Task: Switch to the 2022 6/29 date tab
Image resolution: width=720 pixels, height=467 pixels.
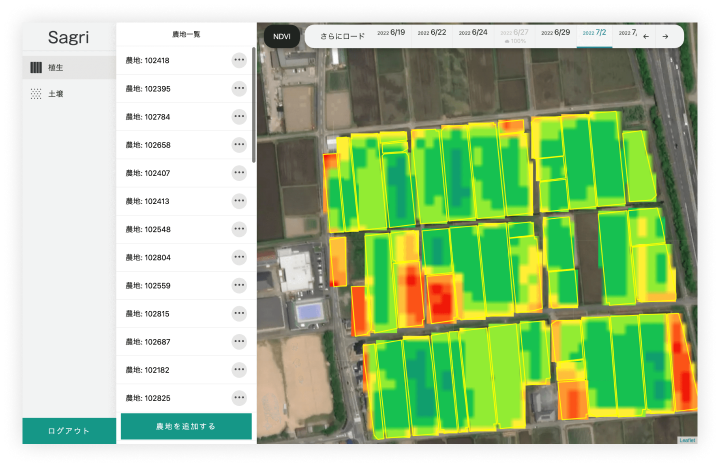Action: coord(556,33)
